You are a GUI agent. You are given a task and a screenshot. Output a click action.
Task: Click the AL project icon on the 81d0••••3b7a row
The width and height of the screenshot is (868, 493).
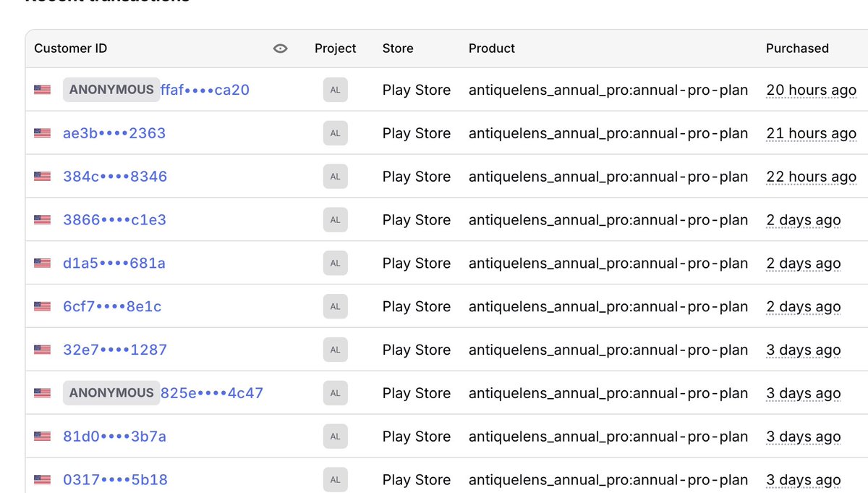[335, 436]
